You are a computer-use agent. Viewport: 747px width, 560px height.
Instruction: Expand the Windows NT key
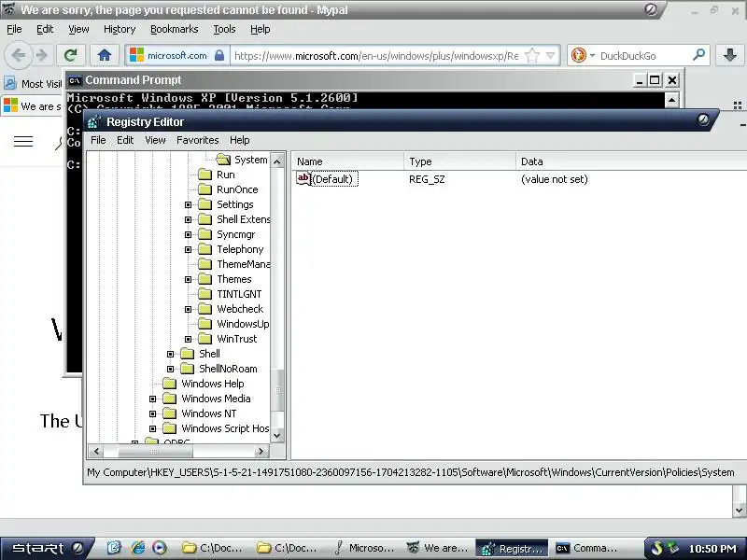tap(152, 413)
